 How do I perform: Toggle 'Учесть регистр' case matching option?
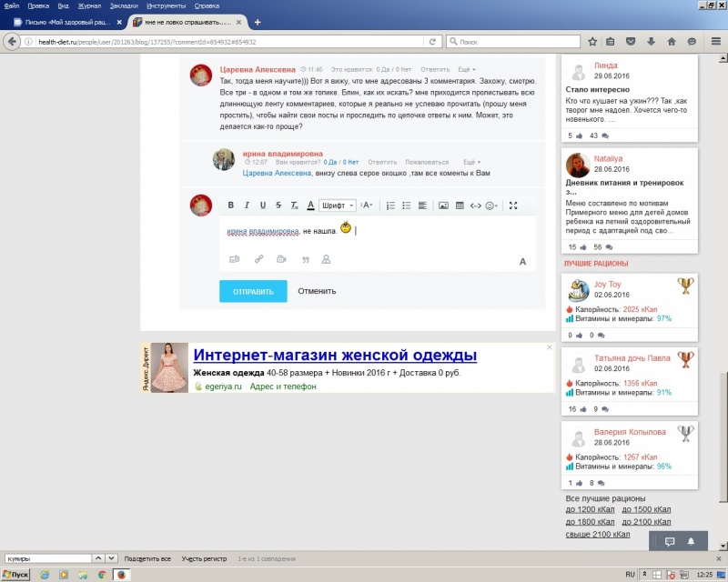tap(204, 557)
